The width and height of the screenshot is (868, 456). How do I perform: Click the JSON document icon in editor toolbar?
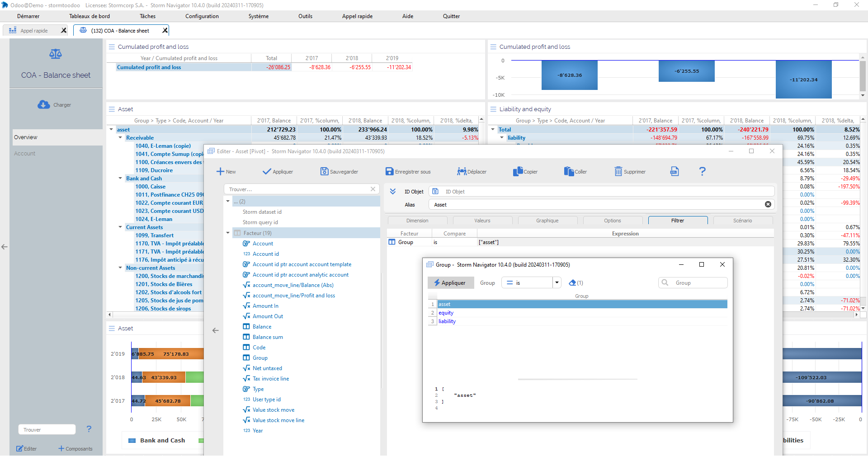(674, 171)
